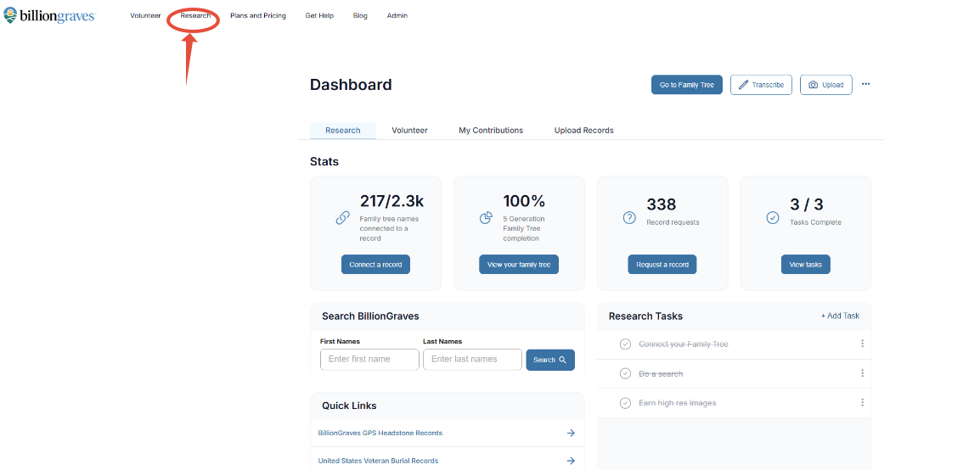Click the Dashboard heading
The height and width of the screenshot is (470, 980).
coord(352,85)
